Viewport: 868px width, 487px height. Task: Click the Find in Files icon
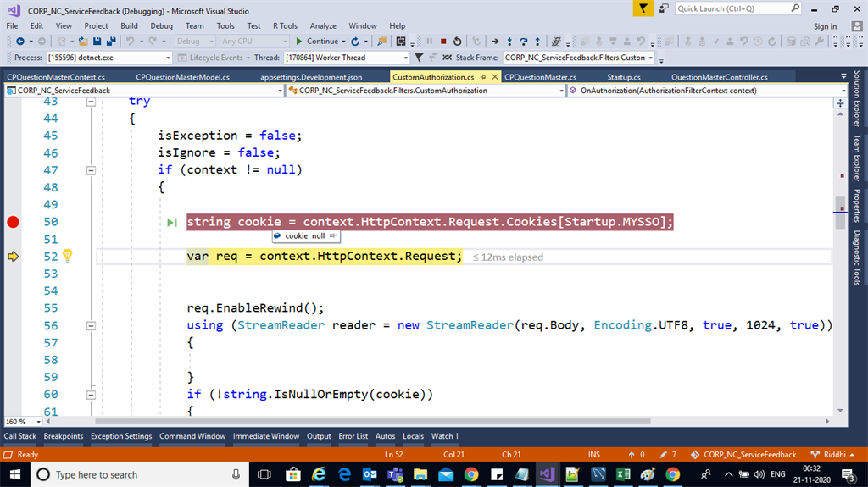pyautogui.click(x=382, y=42)
